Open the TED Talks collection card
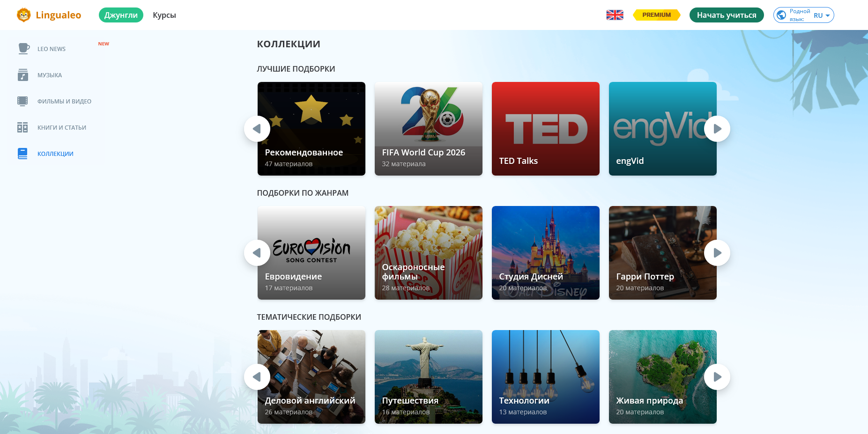 coord(546,129)
